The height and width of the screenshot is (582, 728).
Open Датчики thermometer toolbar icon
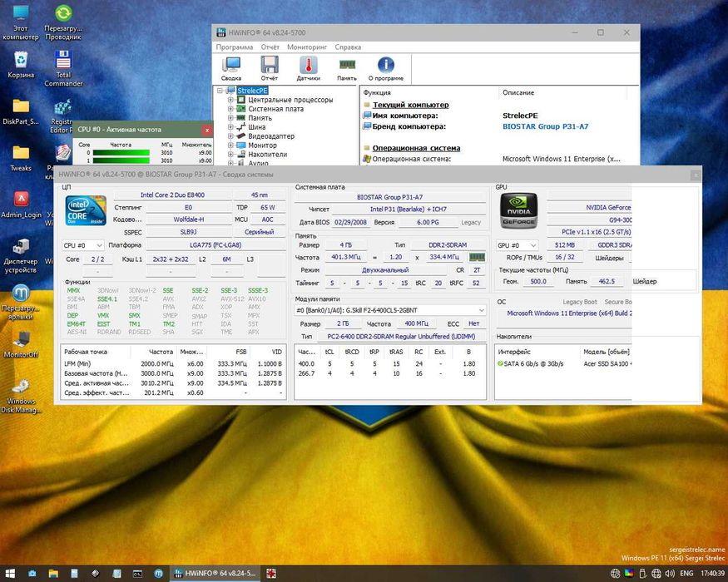(x=309, y=69)
